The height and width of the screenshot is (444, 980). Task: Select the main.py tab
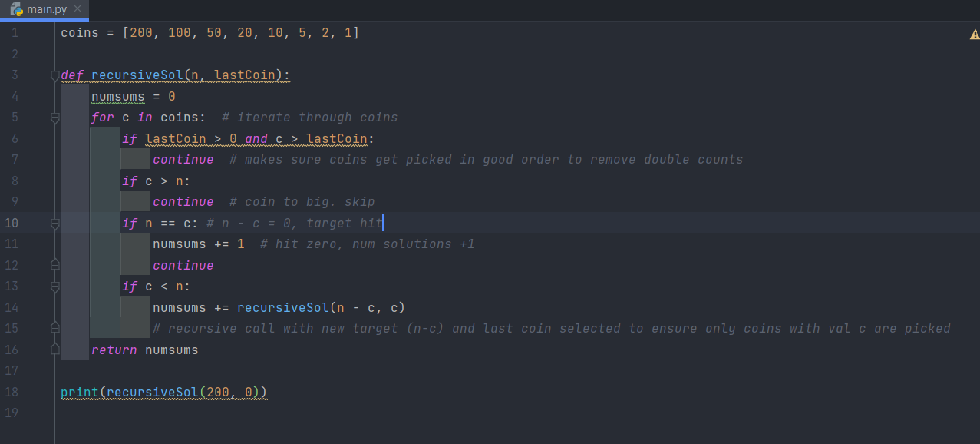point(48,8)
